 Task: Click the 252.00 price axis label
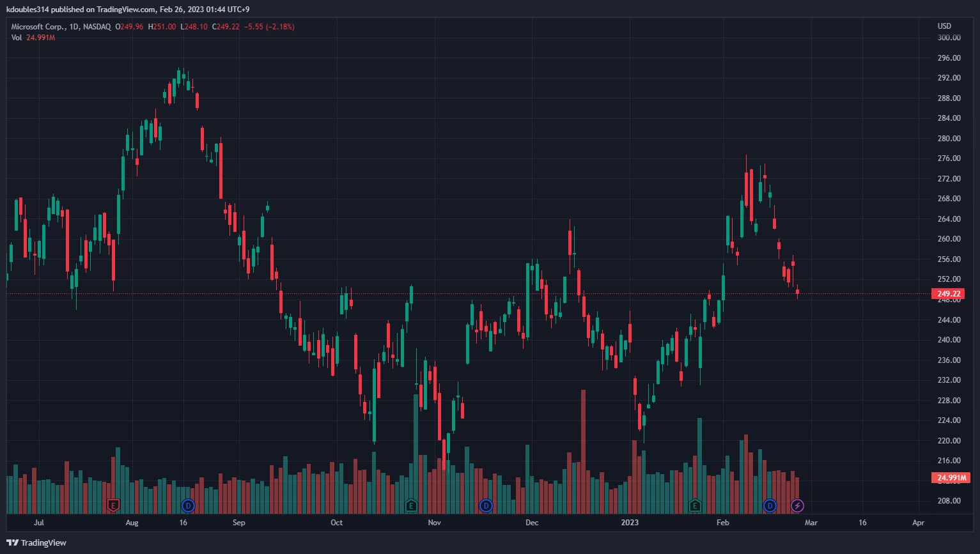(949, 279)
